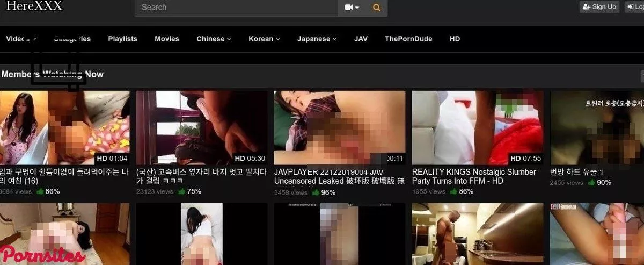Click inside the Search text field
The image size is (644, 265).
pyautogui.click(x=236, y=8)
